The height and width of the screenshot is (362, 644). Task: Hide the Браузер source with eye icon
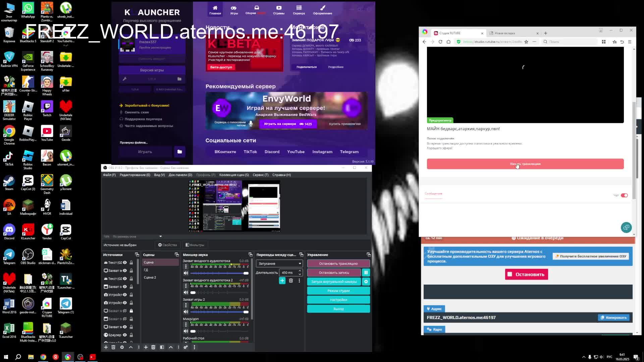(x=125, y=335)
